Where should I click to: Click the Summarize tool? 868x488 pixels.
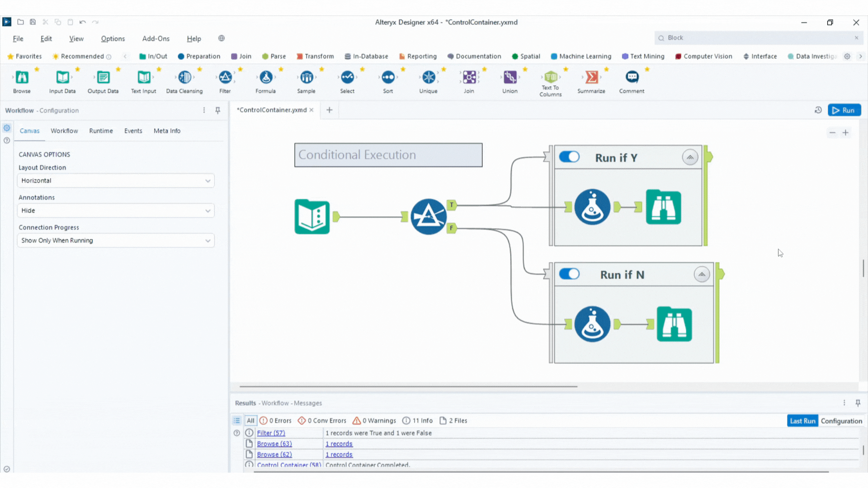point(591,79)
